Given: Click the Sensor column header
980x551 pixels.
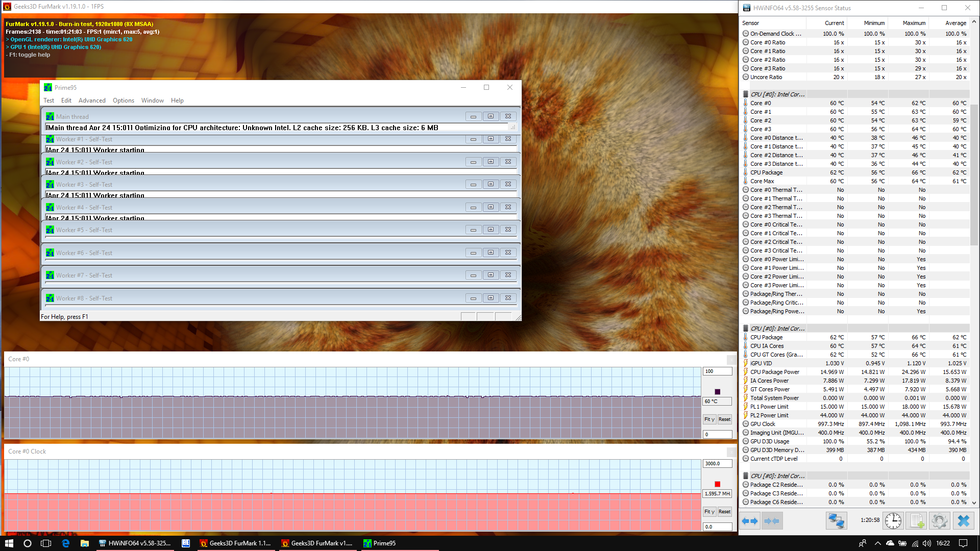Looking at the screenshot, I should click(x=773, y=23).
